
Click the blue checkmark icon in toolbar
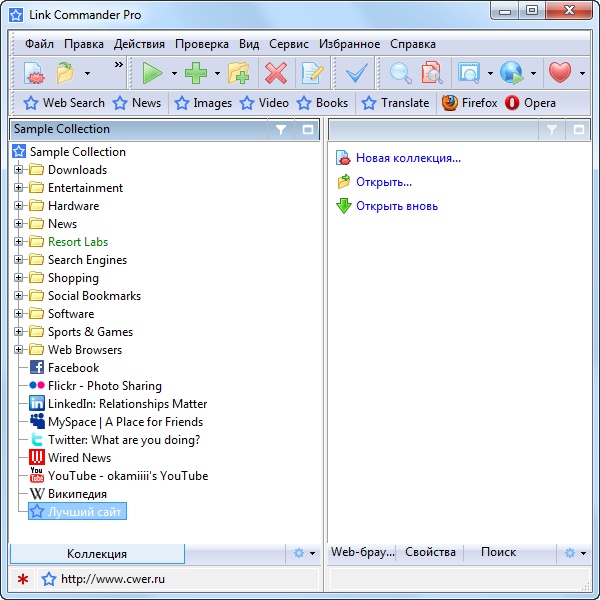[356, 73]
